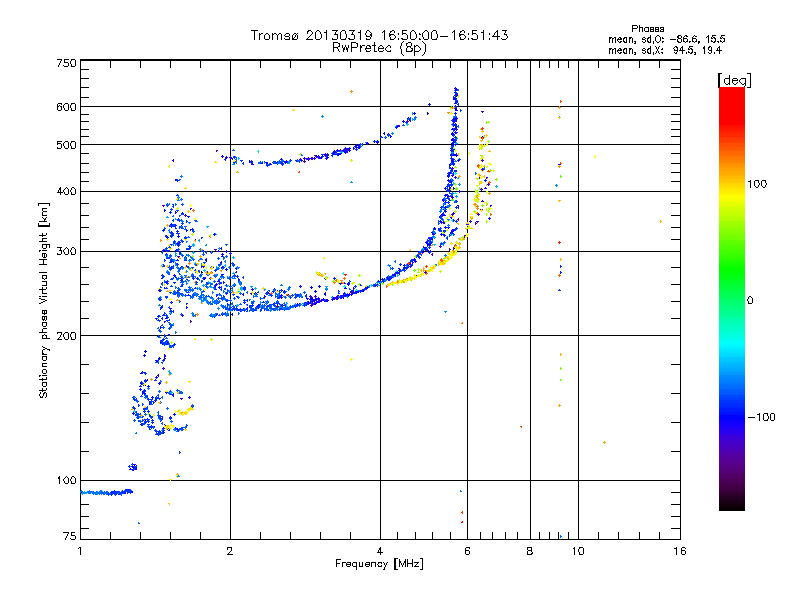Click the y-axis tick label '75'
800x600 pixels.
pos(70,536)
